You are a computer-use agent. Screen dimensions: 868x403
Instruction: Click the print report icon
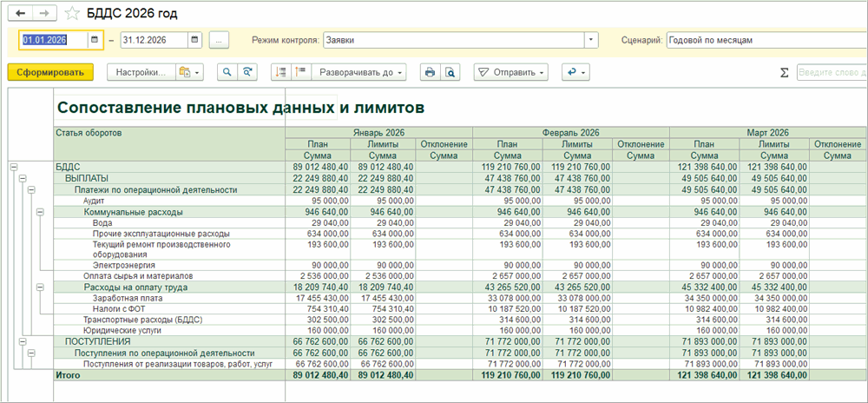(429, 72)
